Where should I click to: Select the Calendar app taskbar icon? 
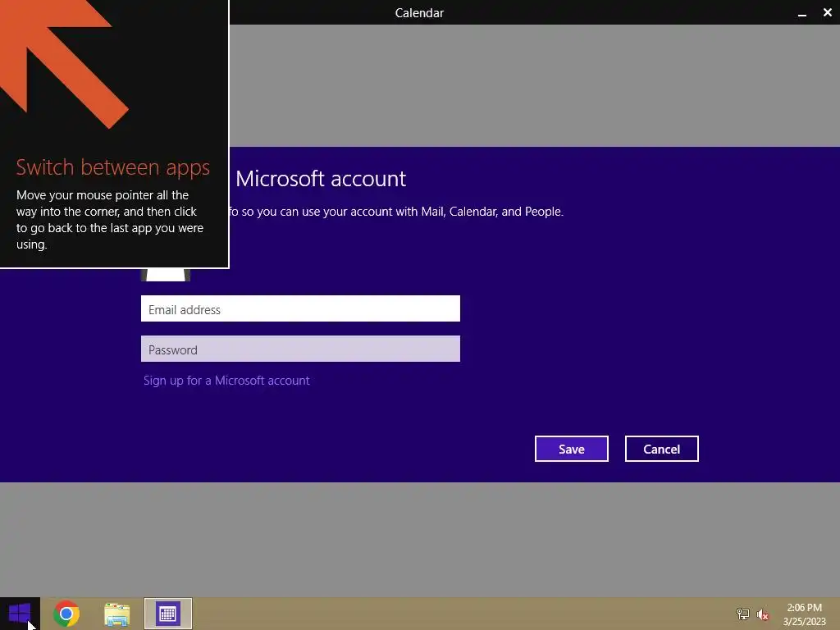point(167,614)
